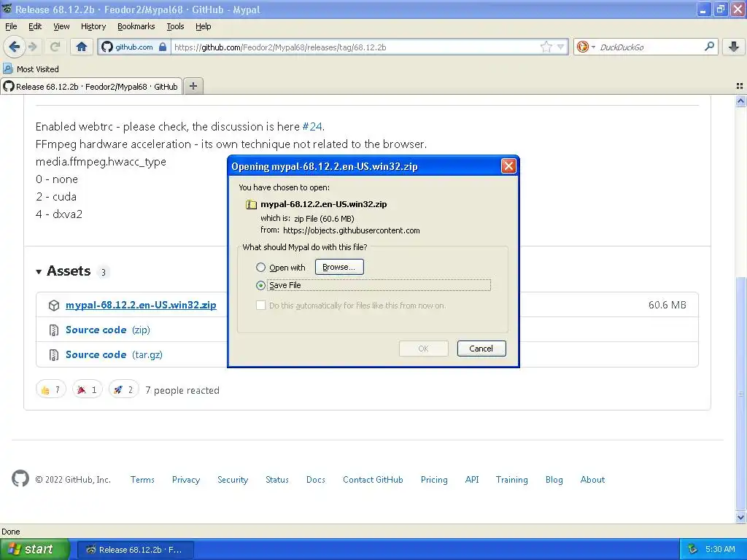The height and width of the screenshot is (560, 747).
Task: Click the GitHub site identity icon
Action: (107, 47)
